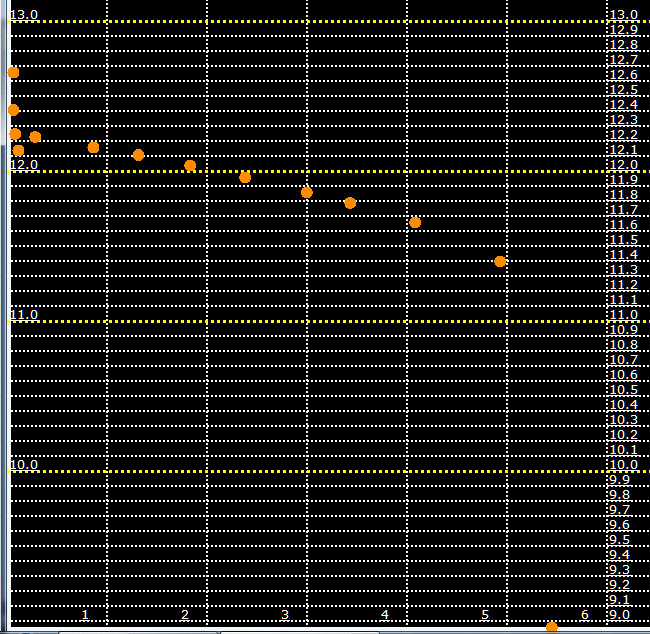Click the topmost orange data point
The width and height of the screenshot is (650, 634).
tap(13, 72)
